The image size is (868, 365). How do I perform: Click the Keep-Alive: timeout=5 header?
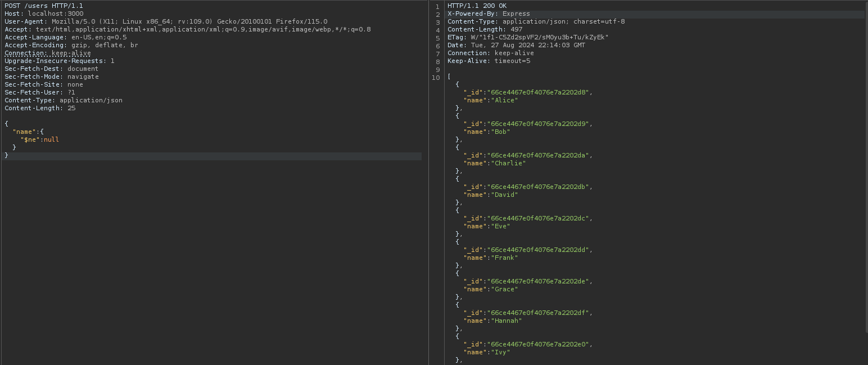tap(489, 61)
